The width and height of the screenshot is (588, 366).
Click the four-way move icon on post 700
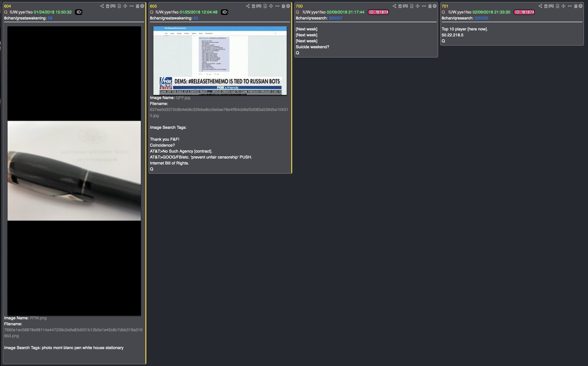pyautogui.click(x=418, y=6)
